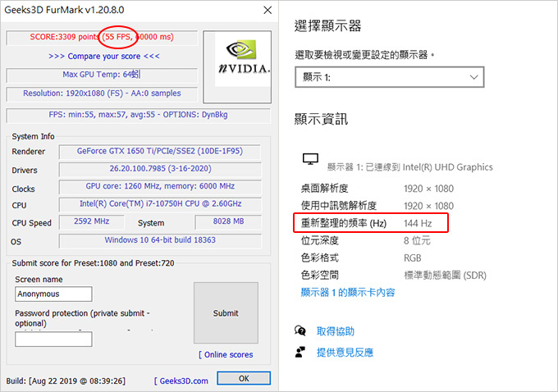Click the GPU core 1260 MHz clocks field
Viewport: 558px width, 392px height.
click(x=160, y=186)
